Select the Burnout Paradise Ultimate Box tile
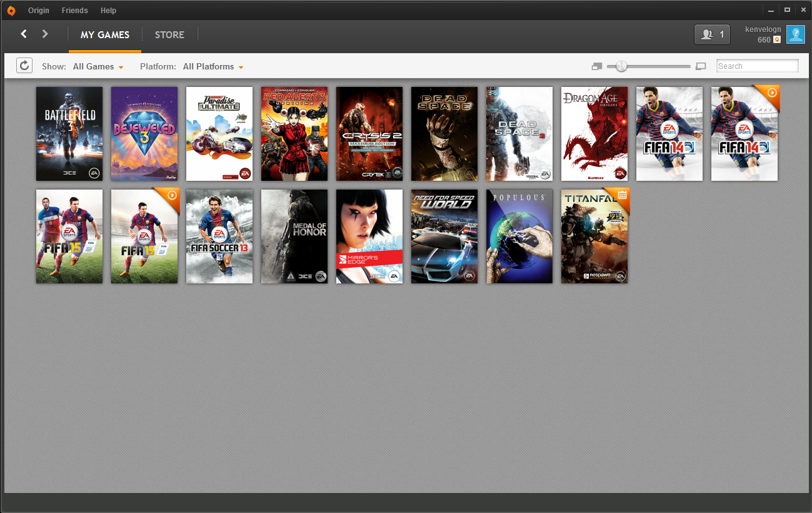This screenshot has width=812, height=513. 219,134
